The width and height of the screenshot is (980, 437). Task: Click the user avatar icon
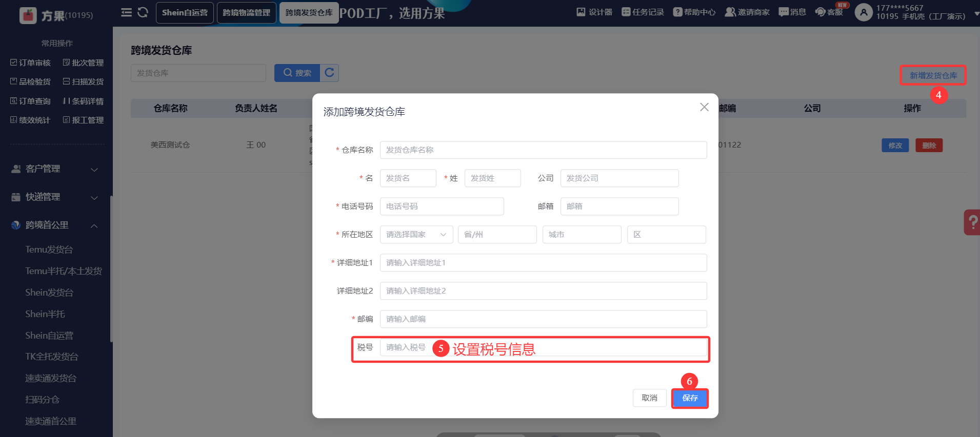pos(864,12)
